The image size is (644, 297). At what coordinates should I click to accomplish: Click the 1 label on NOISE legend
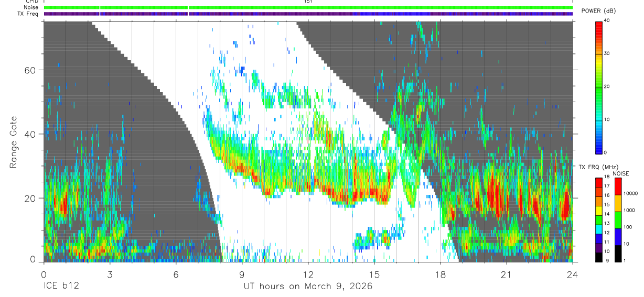(x=624, y=260)
